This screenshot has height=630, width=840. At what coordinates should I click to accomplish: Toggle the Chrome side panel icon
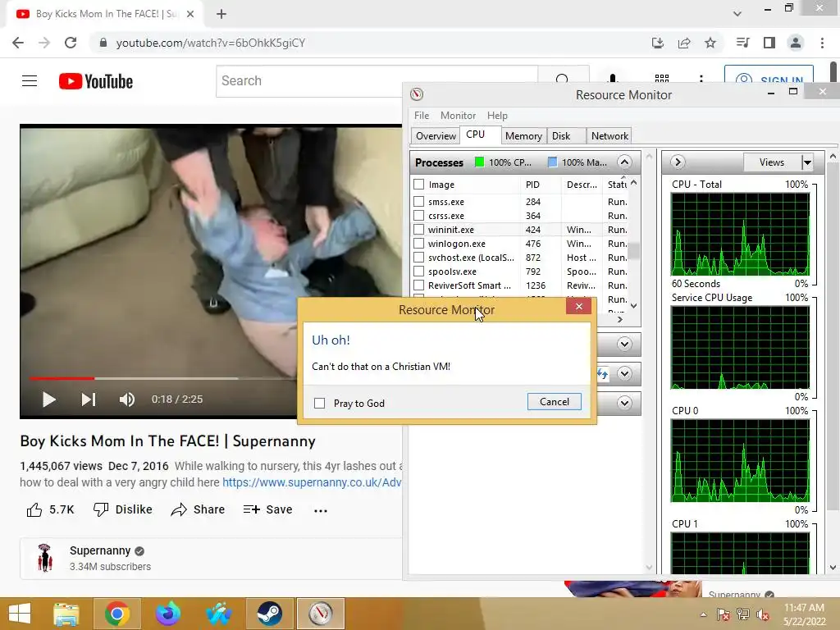point(769,43)
